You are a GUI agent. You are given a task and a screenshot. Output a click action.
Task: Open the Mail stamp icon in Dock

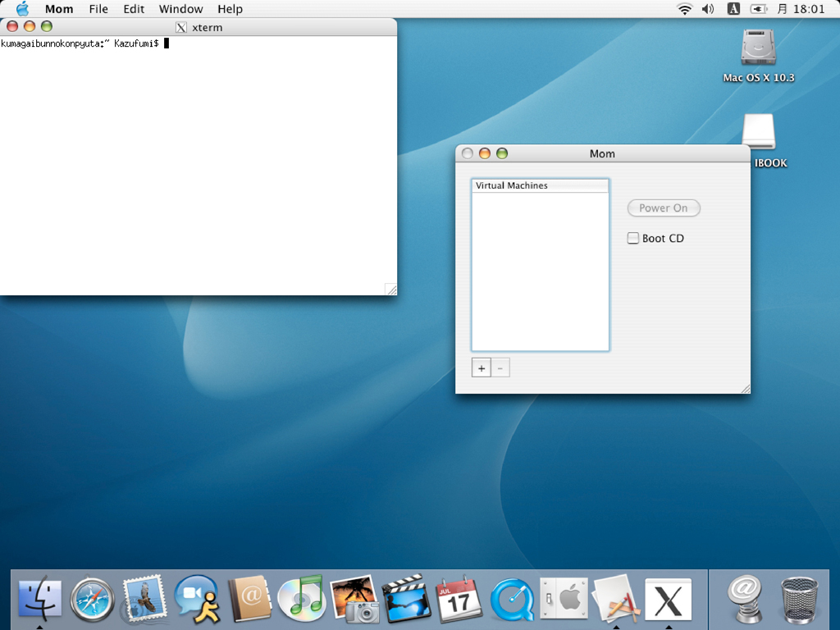pos(143,598)
